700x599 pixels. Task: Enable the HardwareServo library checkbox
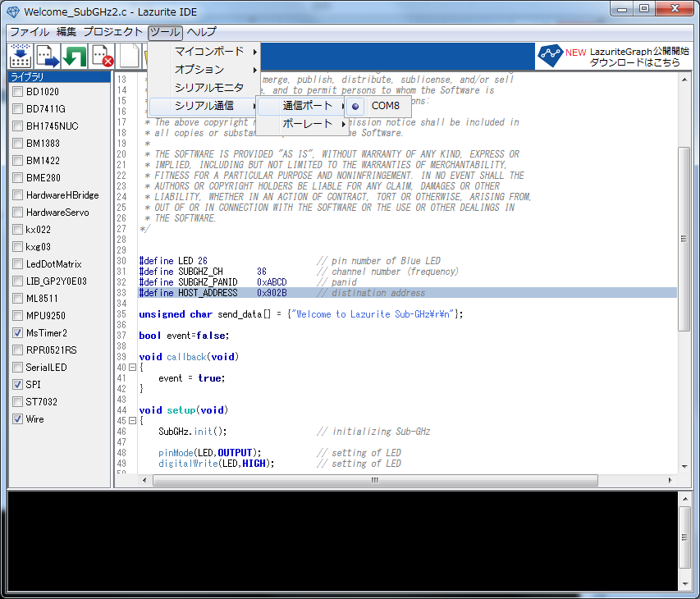tap(17, 212)
